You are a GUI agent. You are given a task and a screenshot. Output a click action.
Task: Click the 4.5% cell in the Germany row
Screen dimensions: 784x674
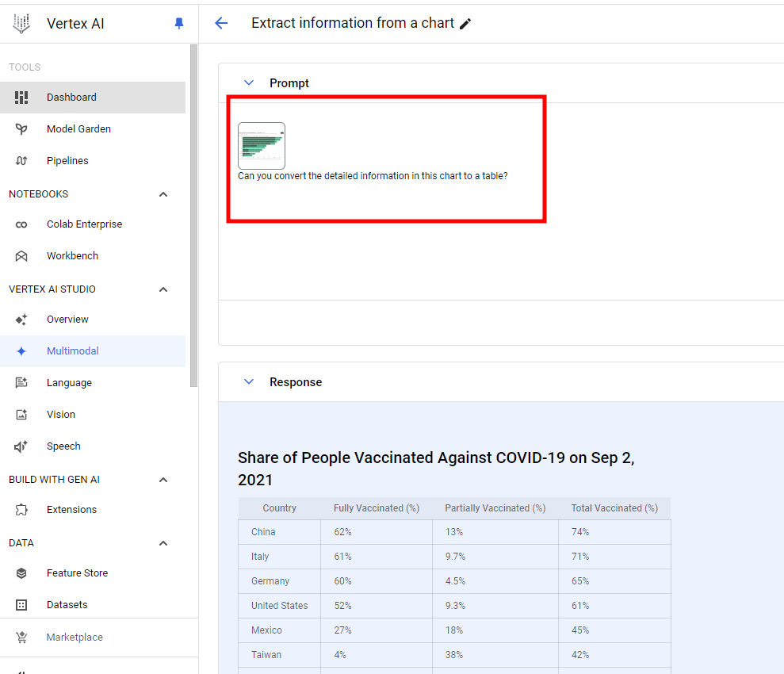[495, 581]
